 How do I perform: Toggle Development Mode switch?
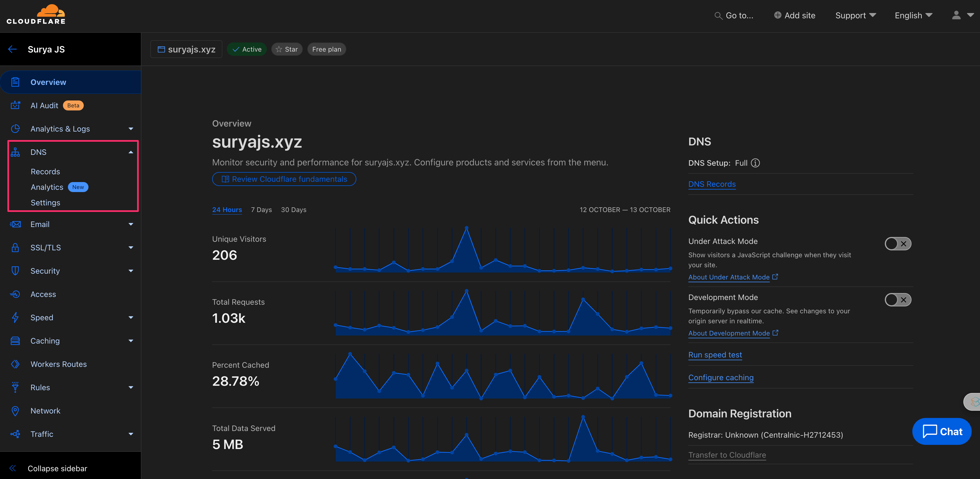[898, 300]
